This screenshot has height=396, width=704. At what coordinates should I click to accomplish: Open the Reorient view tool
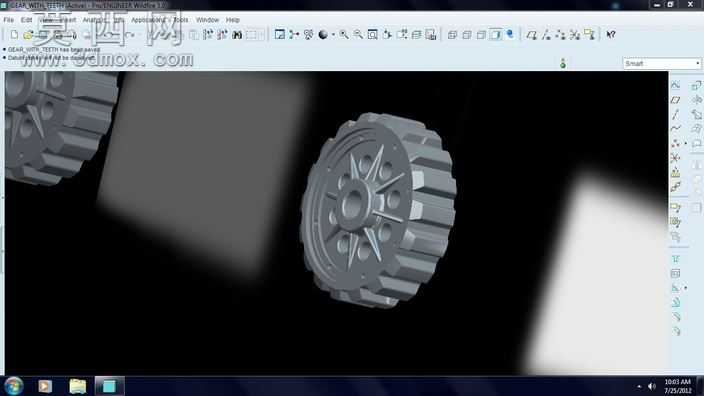387,35
